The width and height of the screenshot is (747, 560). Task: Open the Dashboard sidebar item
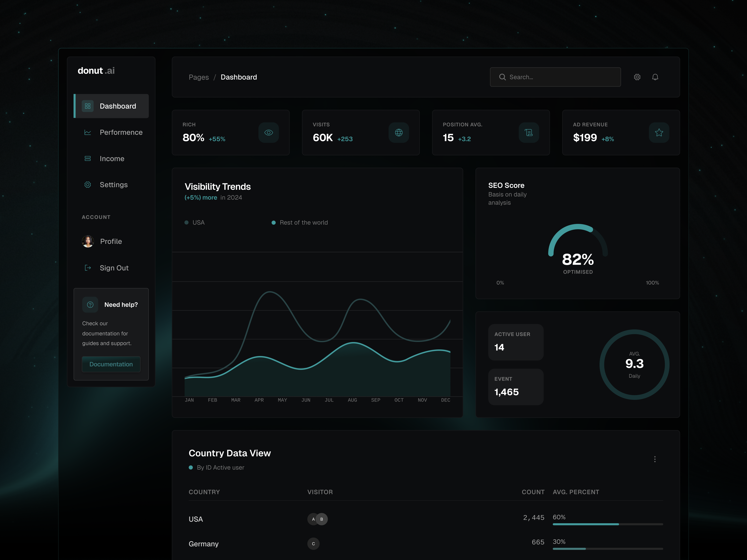[x=111, y=106]
